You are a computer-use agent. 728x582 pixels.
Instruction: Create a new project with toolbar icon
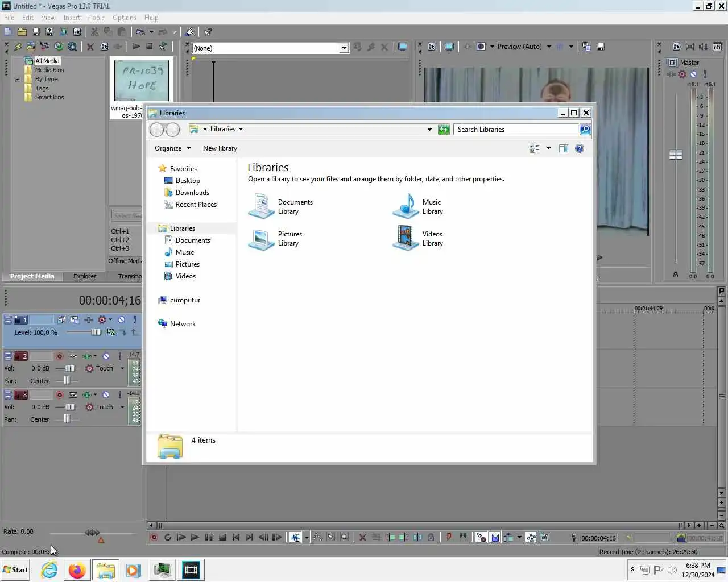pos(8,32)
